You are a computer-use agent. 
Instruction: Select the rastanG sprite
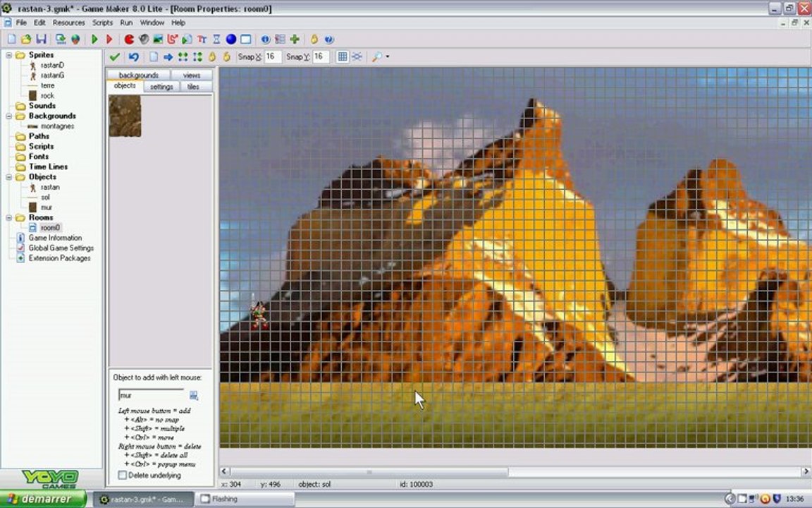pos(52,75)
